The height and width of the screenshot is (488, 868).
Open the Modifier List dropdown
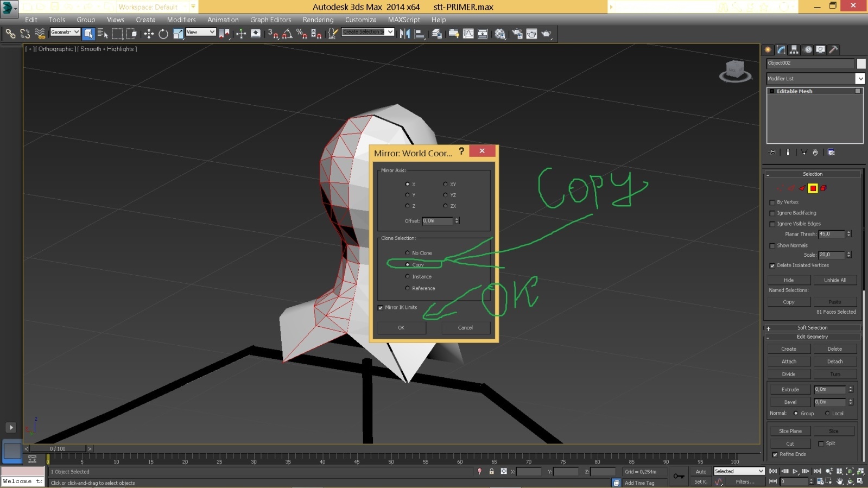coord(815,79)
